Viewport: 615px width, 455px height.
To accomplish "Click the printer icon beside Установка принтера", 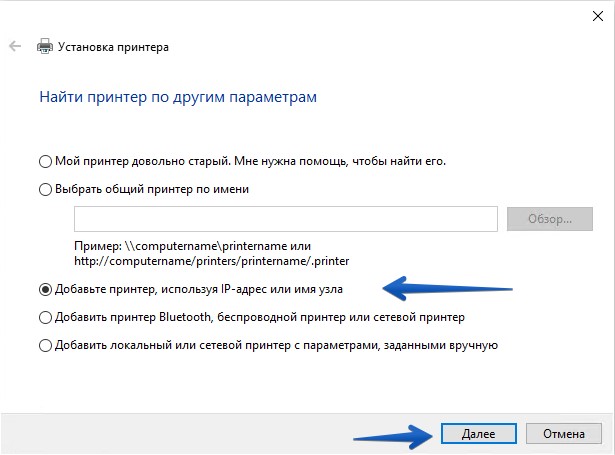I will (44, 46).
